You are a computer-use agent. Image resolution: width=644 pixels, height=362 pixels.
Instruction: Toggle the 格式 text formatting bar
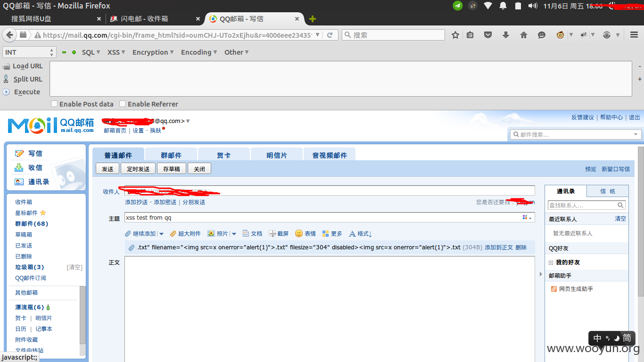[361, 234]
